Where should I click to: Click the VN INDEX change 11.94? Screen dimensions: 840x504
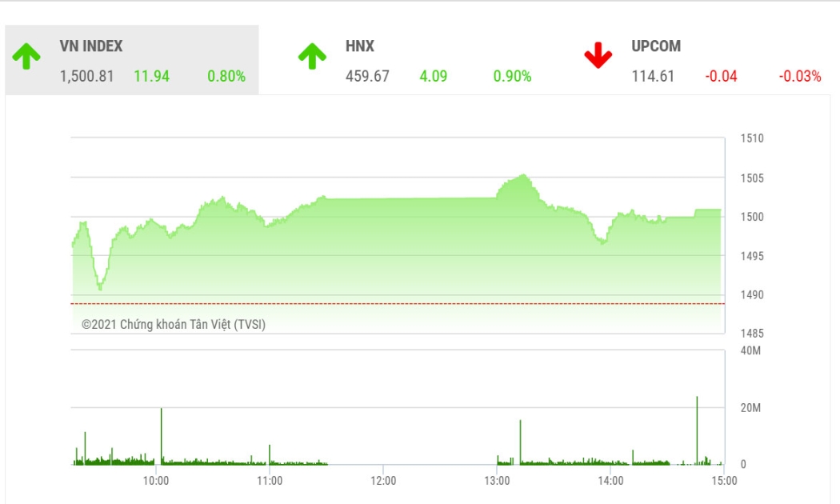click(152, 76)
